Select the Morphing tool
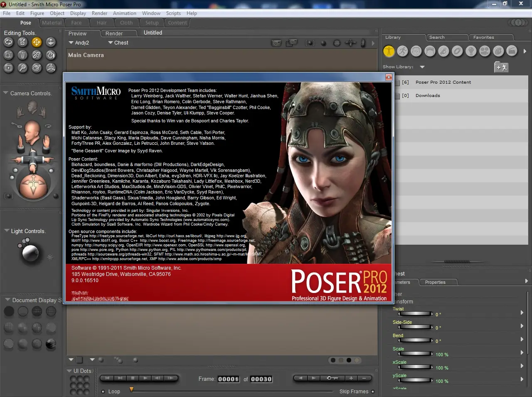Viewport: 532px width, 397px height. 37,67
